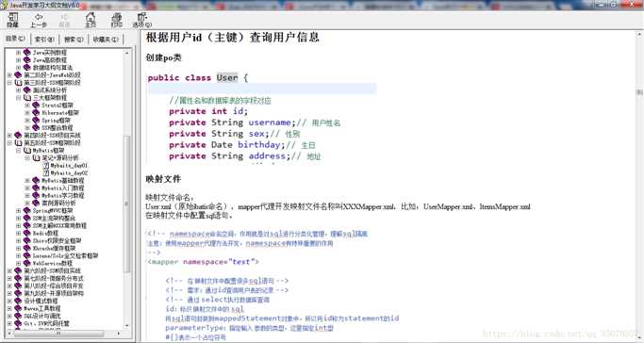Screen dimensions: 644x343
Task: Click the tree horizontal scrollbar right arrow
Action: click(x=119, y=334)
